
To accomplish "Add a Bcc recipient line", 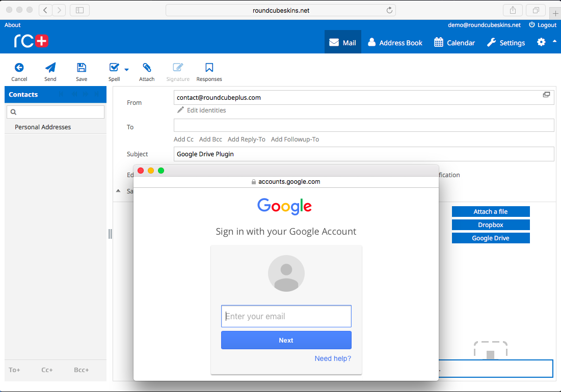I will pyautogui.click(x=210, y=139).
